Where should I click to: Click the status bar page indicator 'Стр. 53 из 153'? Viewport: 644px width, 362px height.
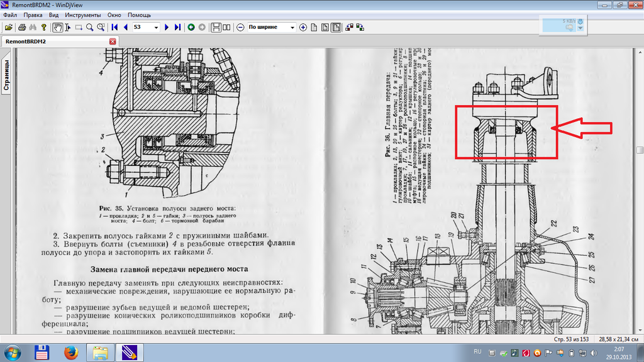571,339
